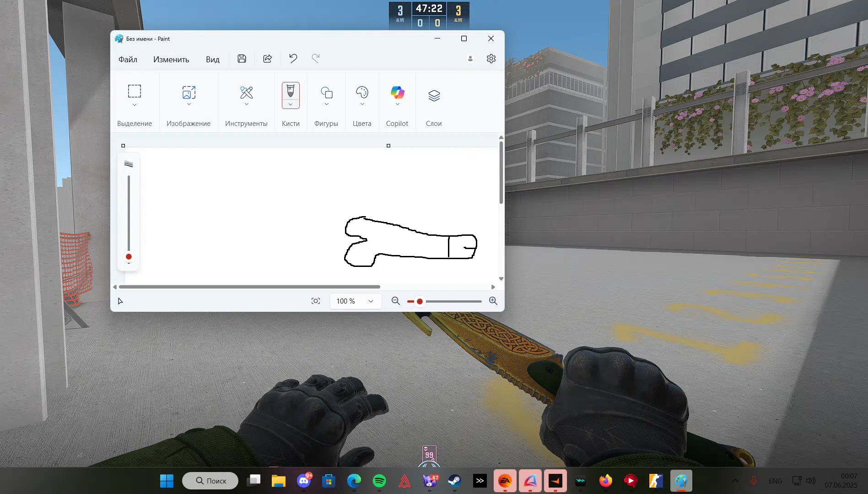This screenshot has width=868, height=494.
Task: Click the ENG language indicator
Action: coord(776,481)
